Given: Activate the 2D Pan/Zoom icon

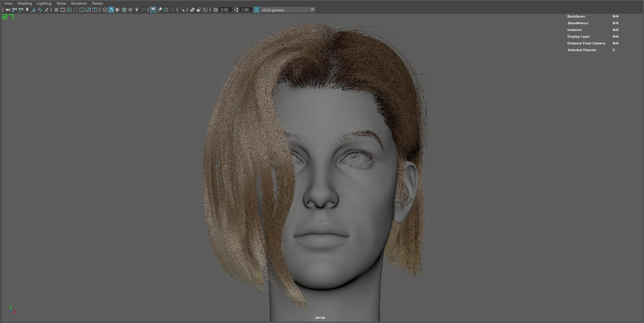Looking at the screenshot, I should point(40,10).
